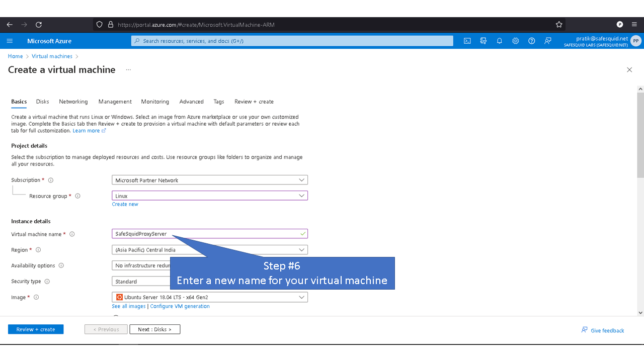Open the Notifications bell

(x=499, y=41)
